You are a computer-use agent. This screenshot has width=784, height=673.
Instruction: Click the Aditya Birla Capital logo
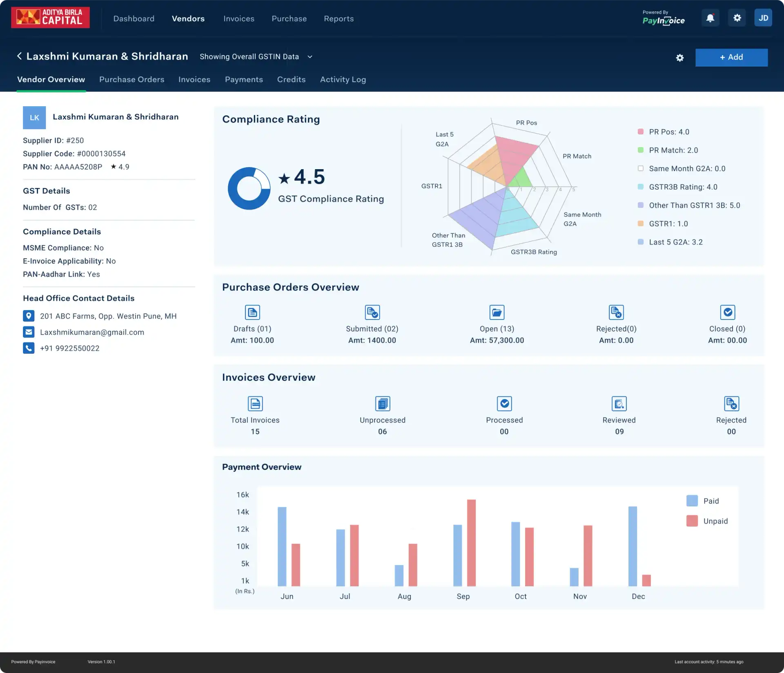pyautogui.click(x=50, y=18)
